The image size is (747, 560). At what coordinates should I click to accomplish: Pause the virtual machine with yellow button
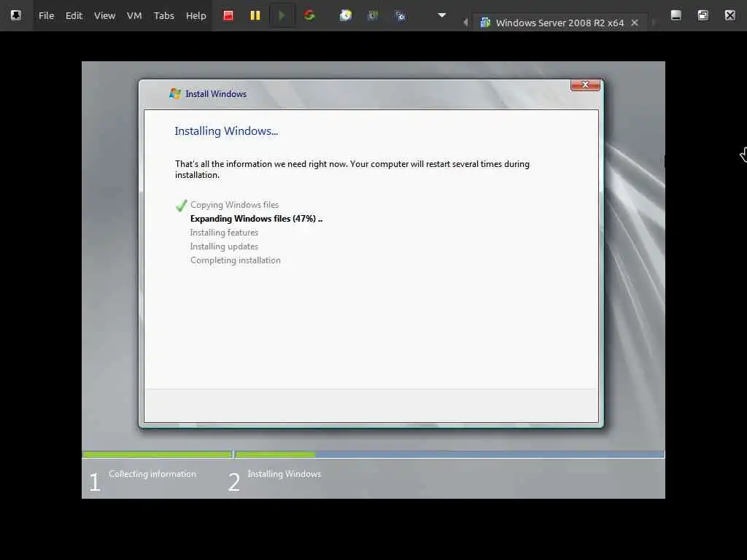pyautogui.click(x=255, y=16)
